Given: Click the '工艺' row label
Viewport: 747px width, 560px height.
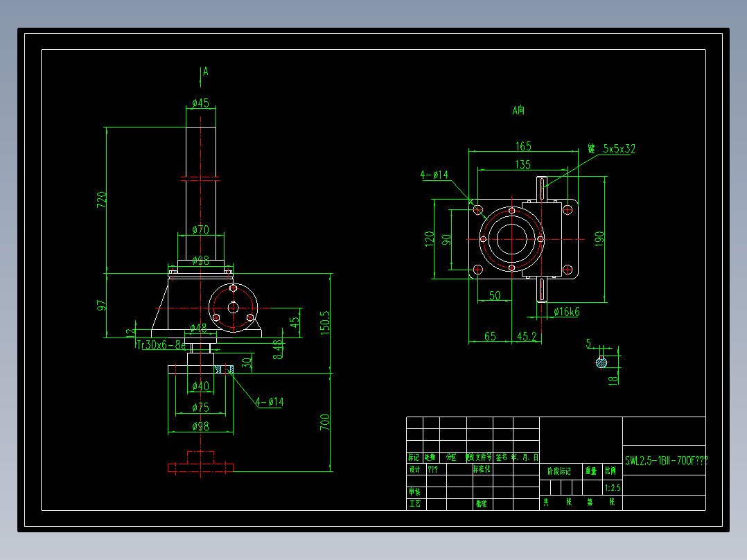Looking at the screenshot, I should tap(414, 503).
